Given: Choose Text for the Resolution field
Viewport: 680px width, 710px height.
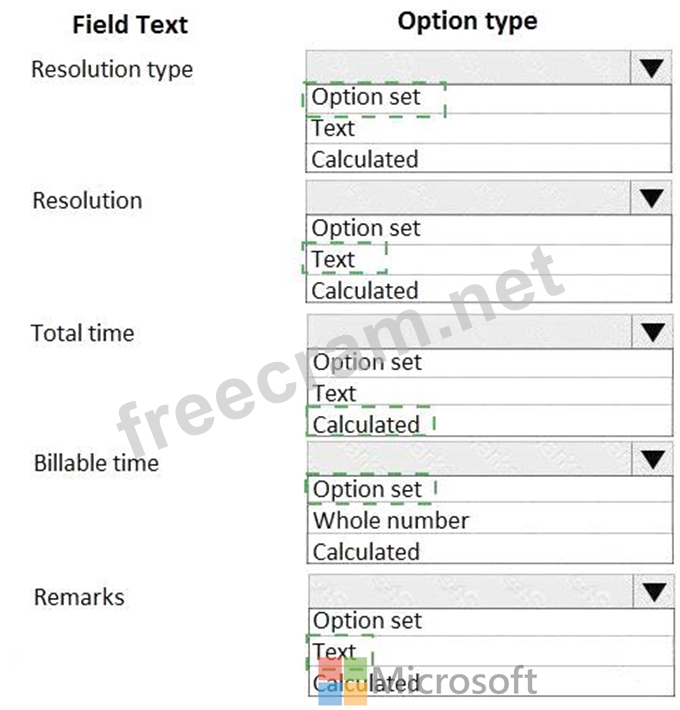Looking at the screenshot, I should 334,260.
